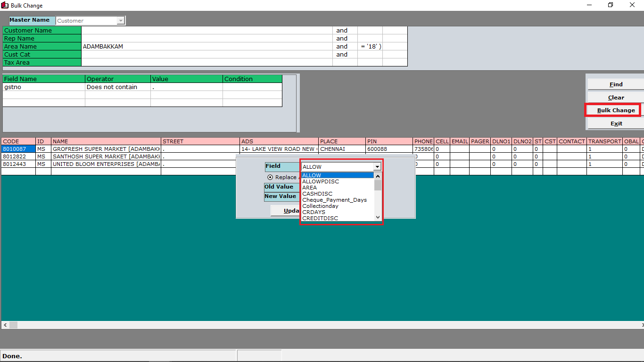Pick Cheque_Payment_Days in the Field list

tap(334, 200)
